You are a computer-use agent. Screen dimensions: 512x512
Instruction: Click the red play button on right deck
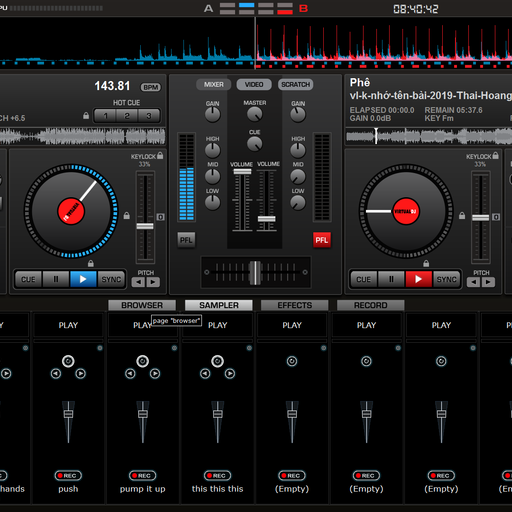pos(419,279)
